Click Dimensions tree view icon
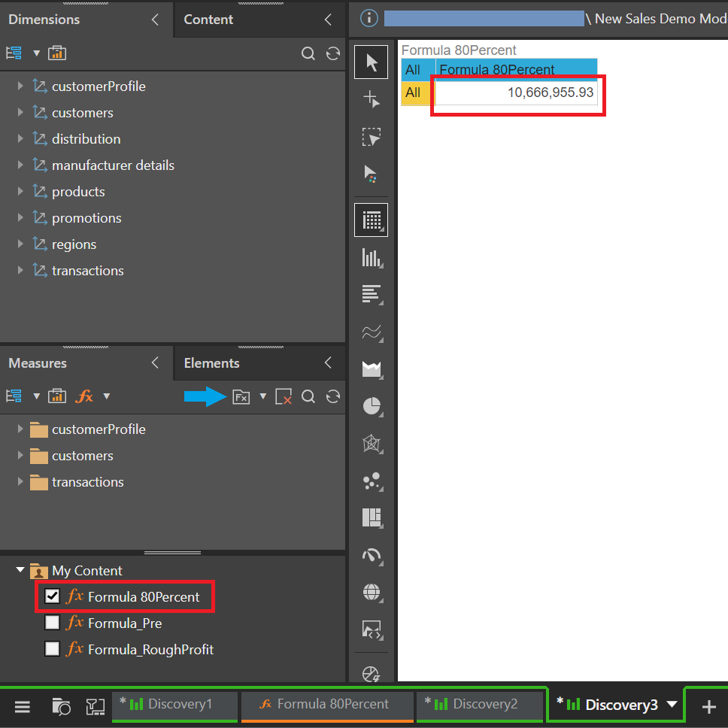Screen dimensions: 728x728 click(14, 53)
